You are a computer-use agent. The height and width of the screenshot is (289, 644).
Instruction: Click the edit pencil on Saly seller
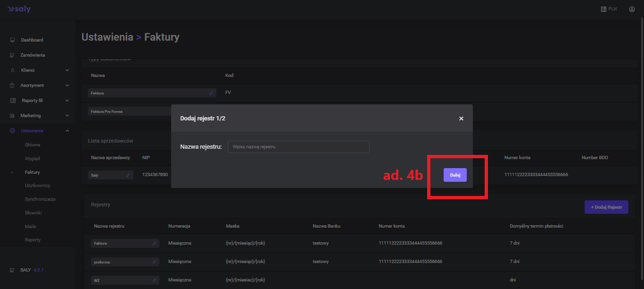pyautogui.click(x=128, y=175)
